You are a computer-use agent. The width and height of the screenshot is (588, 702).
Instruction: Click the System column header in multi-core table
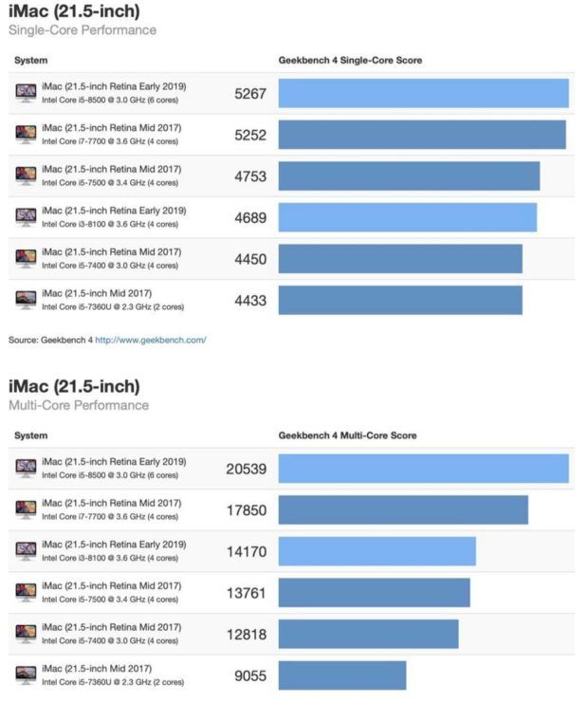tap(31, 435)
